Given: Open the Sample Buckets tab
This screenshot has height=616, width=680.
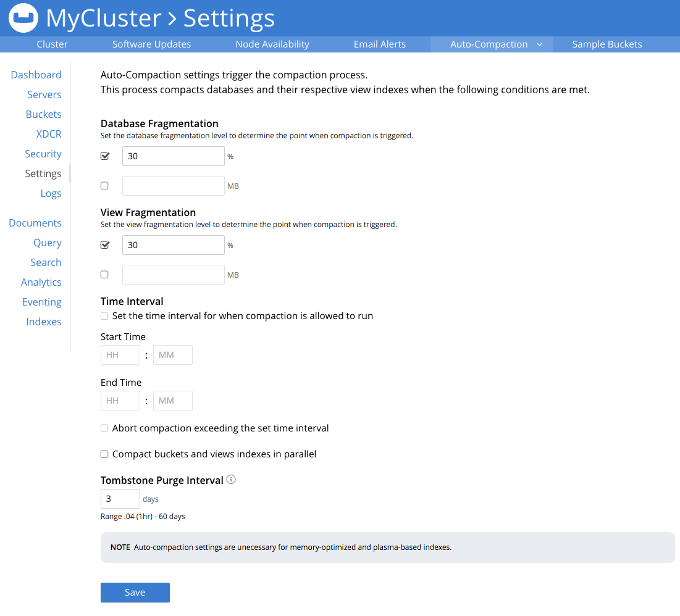Looking at the screenshot, I should coord(607,44).
